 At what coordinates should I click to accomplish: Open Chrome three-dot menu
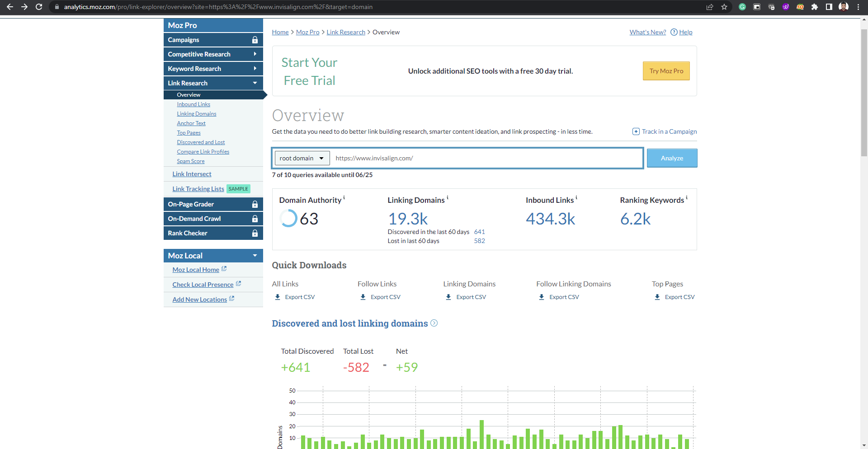[858, 7]
